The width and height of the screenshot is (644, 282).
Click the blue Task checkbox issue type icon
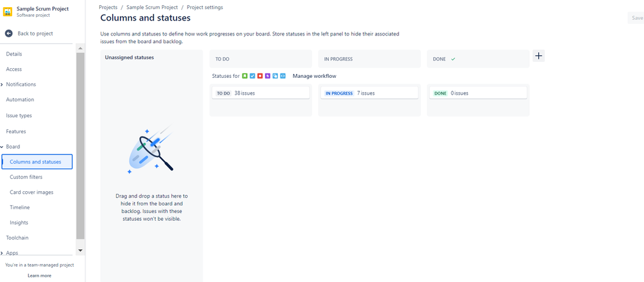pos(253,76)
